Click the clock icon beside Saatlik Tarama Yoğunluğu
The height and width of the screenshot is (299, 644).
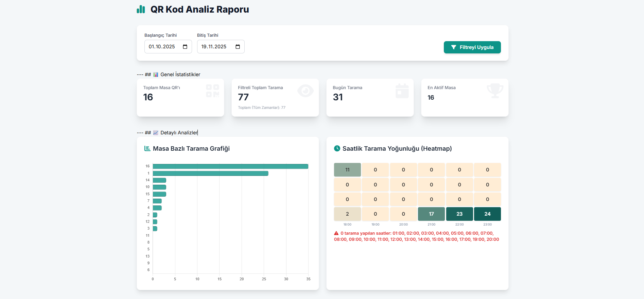(337, 148)
